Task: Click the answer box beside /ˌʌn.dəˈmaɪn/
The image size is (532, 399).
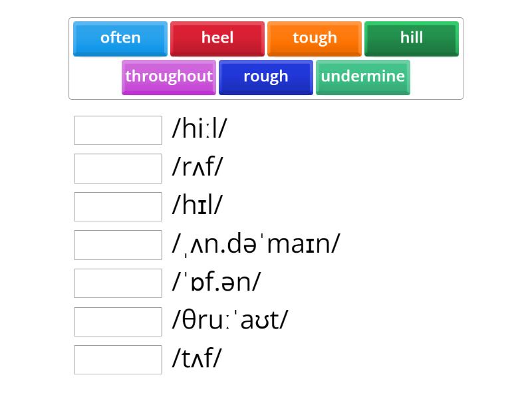Action: pos(117,245)
